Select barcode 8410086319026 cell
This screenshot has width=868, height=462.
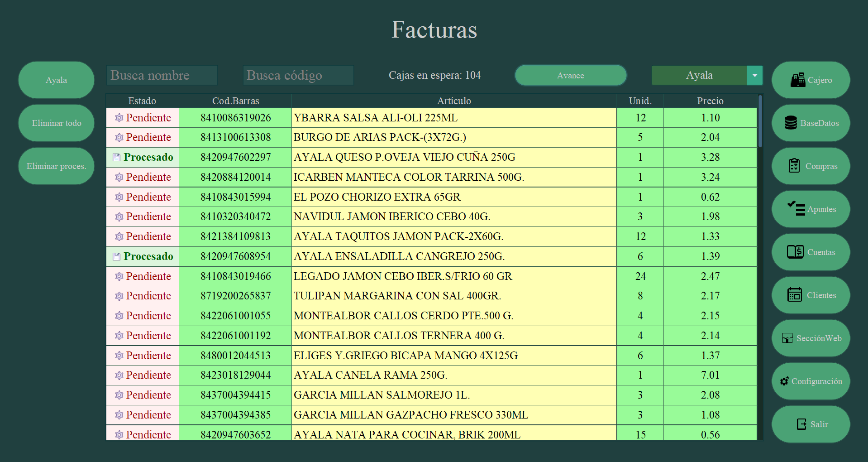(235, 118)
